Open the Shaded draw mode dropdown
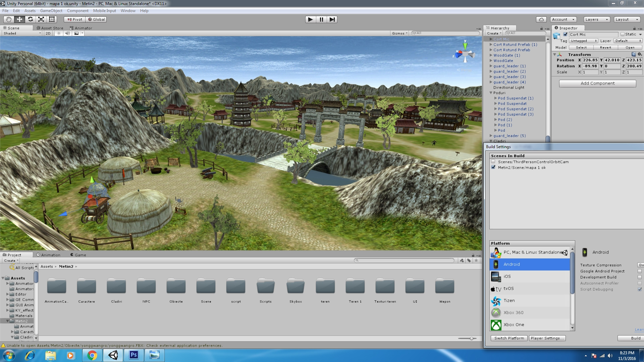 (20, 33)
